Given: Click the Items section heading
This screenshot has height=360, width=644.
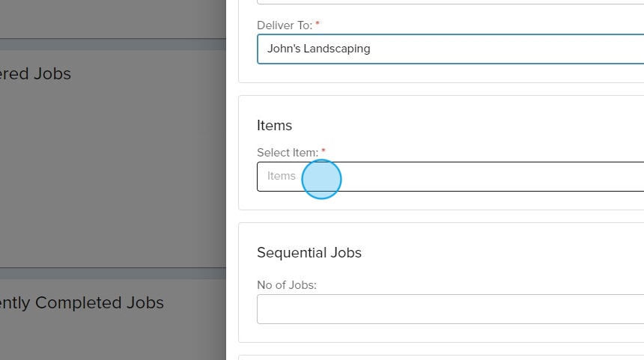Looking at the screenshot, I should click(274, 125).
